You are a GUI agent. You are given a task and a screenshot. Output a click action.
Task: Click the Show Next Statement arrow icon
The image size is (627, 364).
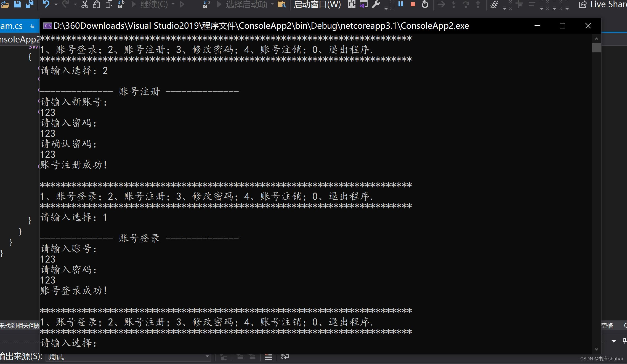point(442,4)
